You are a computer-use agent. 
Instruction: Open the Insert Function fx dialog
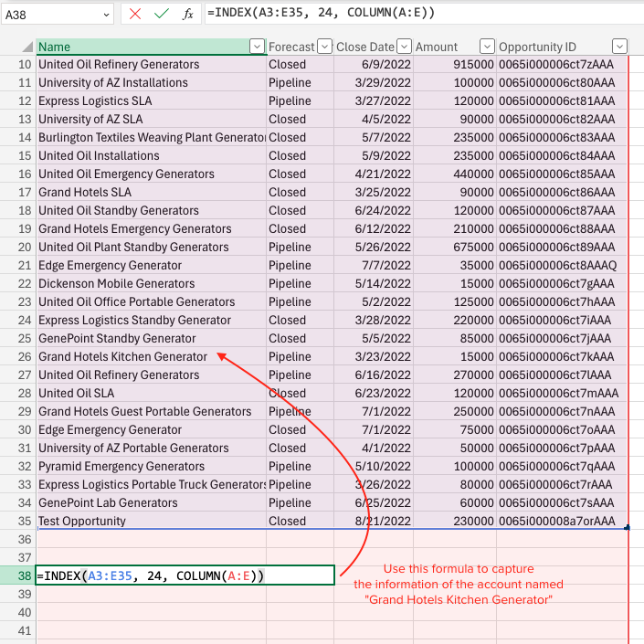(187, 15)
